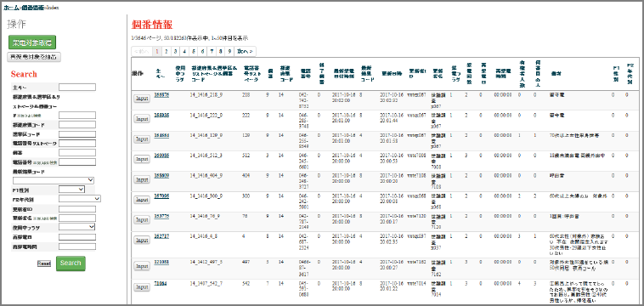644x306 pixels.
Task: Click the green 架電対象取得 button
Action: pyautogui.click(x=32, y=42)
